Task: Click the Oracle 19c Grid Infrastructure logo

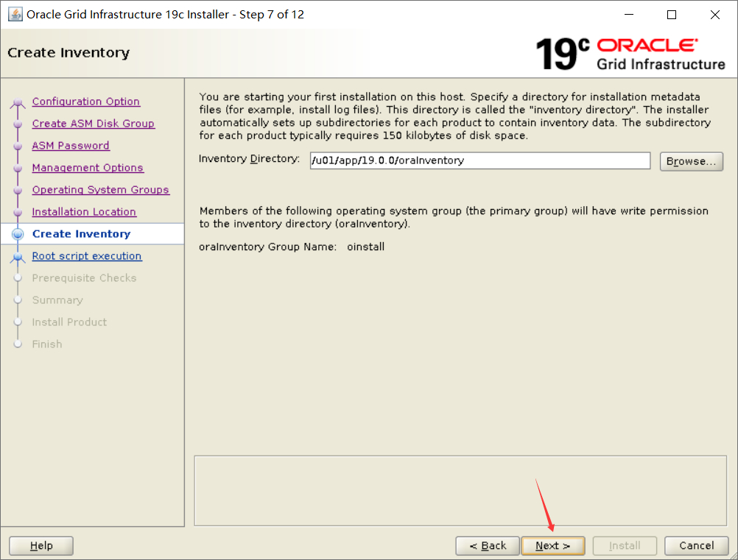Action: pos(630,54)
